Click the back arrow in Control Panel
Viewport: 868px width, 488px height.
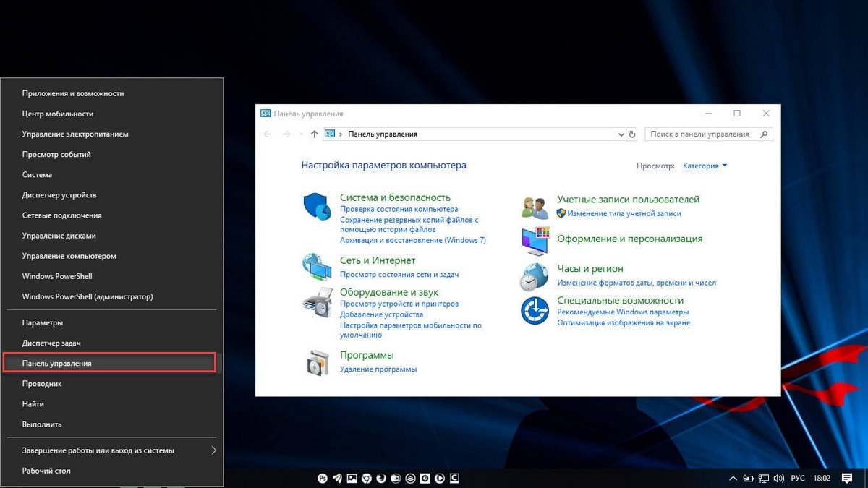(x=268, y=134)
